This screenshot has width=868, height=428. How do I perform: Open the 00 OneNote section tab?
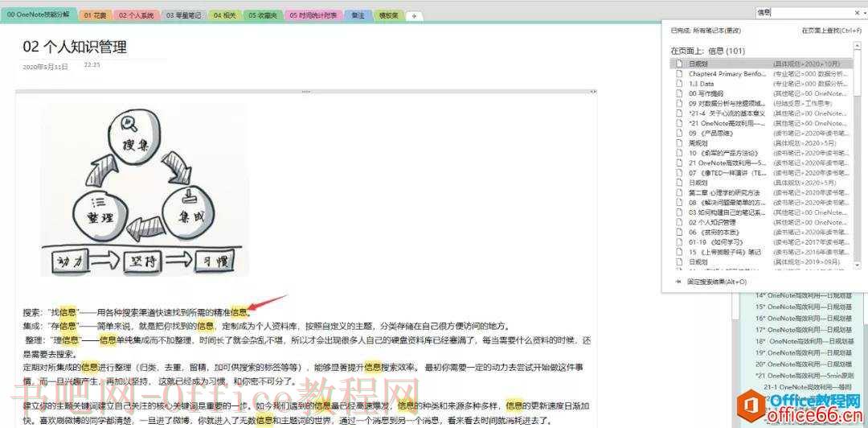pyautogui.click(x=39, y=15)
